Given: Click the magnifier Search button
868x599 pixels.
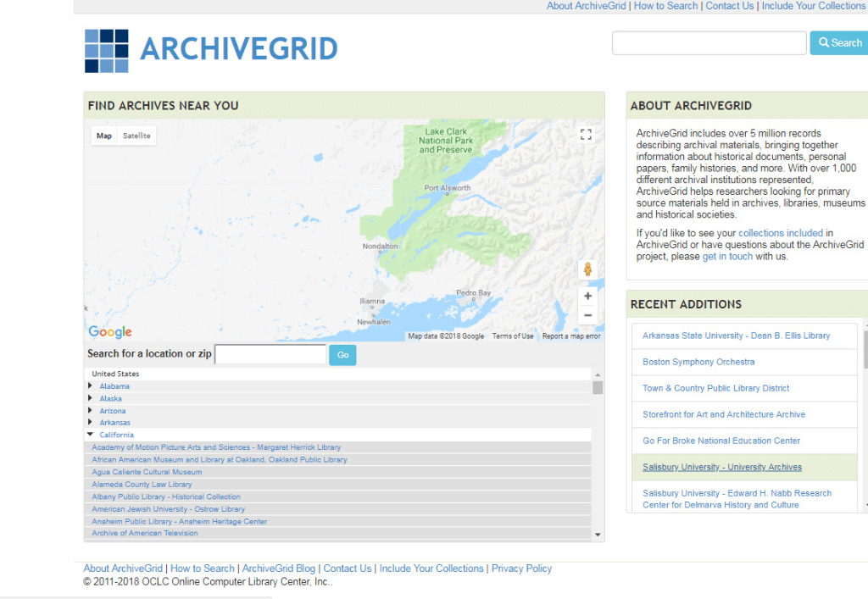Looking at the screenshot, I should pyautogui.click(x=839, y=42).
